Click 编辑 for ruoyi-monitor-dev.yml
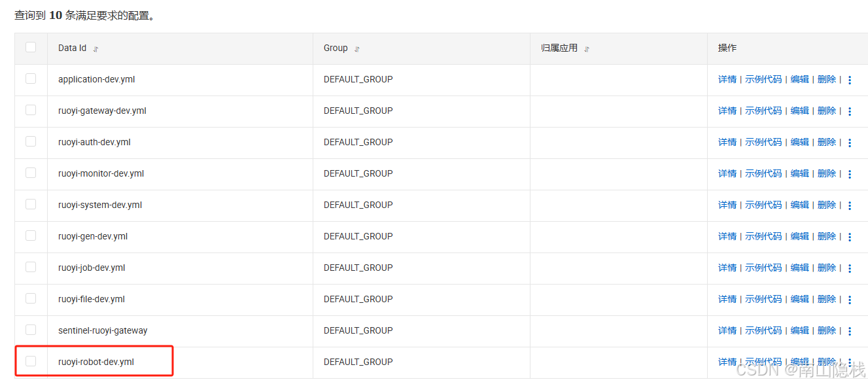The width and height of the screenshot is (868, 384). 799,173
